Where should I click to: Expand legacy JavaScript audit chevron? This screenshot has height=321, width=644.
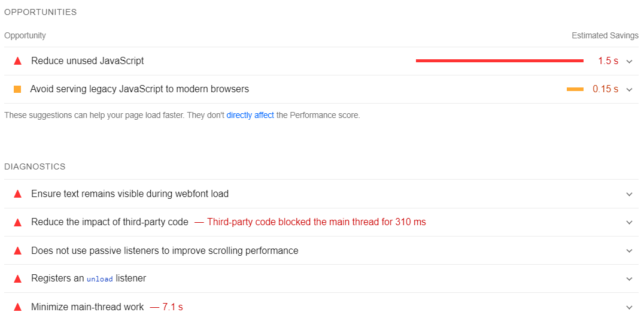[x=629, y=90]
